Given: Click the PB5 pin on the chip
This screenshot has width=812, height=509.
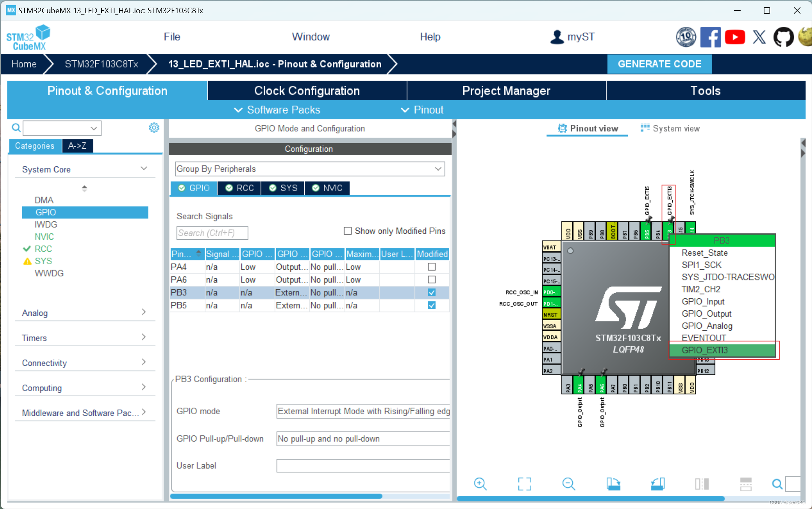Looking at the screenshot, I should [x=647, y=230].
